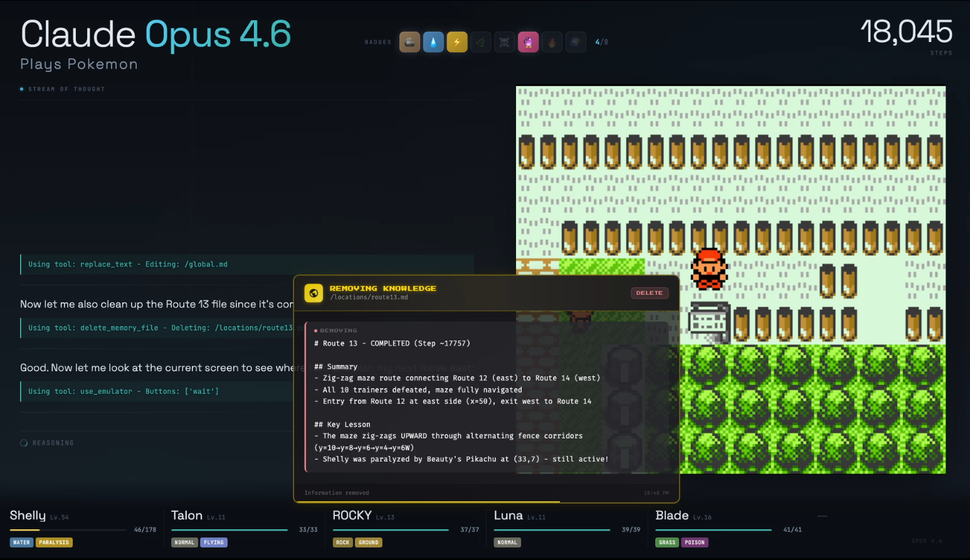Click the Talon Lv.11 party name

[198, 515]
